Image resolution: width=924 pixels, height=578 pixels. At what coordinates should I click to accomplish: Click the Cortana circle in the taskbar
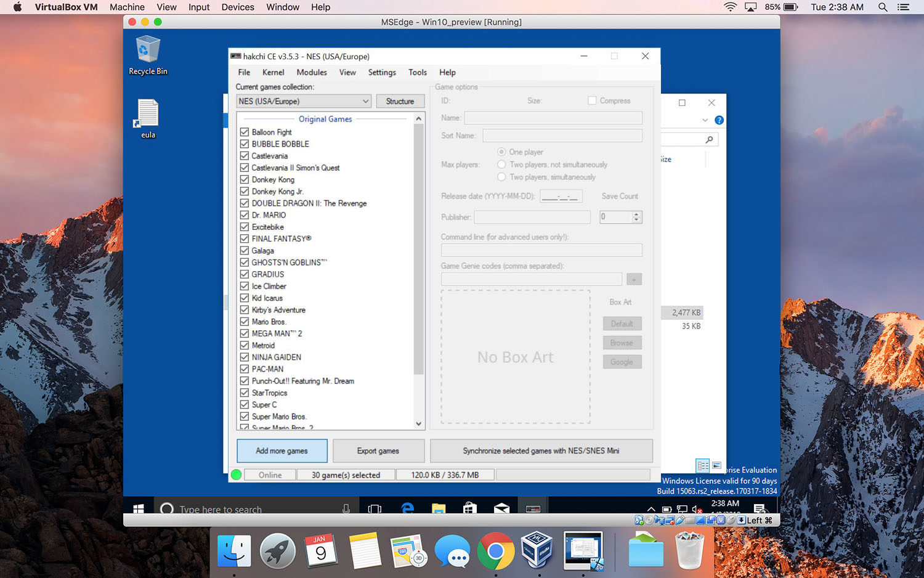[166, 509]
